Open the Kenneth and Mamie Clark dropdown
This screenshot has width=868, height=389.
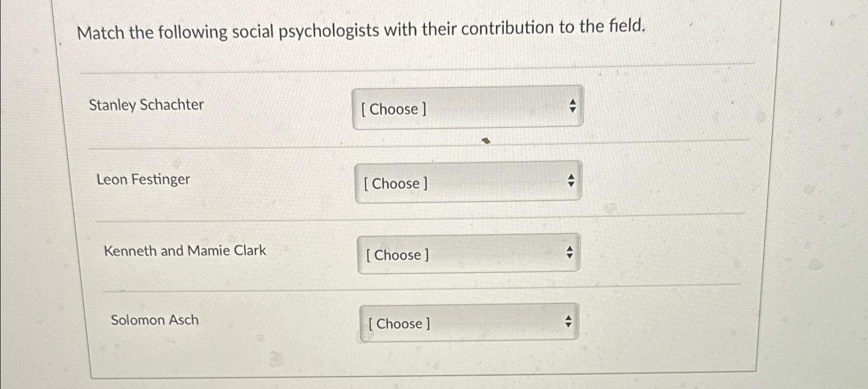(x=466, y=254)
